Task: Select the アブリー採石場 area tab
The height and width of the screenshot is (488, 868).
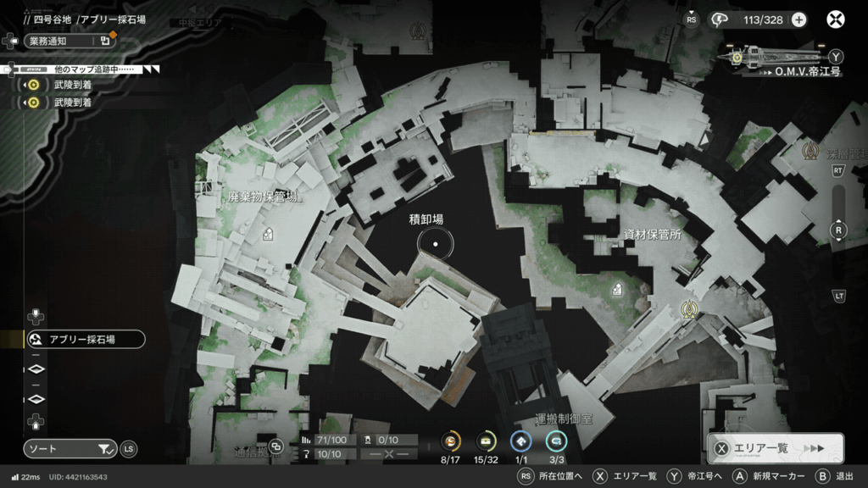Action: click(x=83, y=340)
